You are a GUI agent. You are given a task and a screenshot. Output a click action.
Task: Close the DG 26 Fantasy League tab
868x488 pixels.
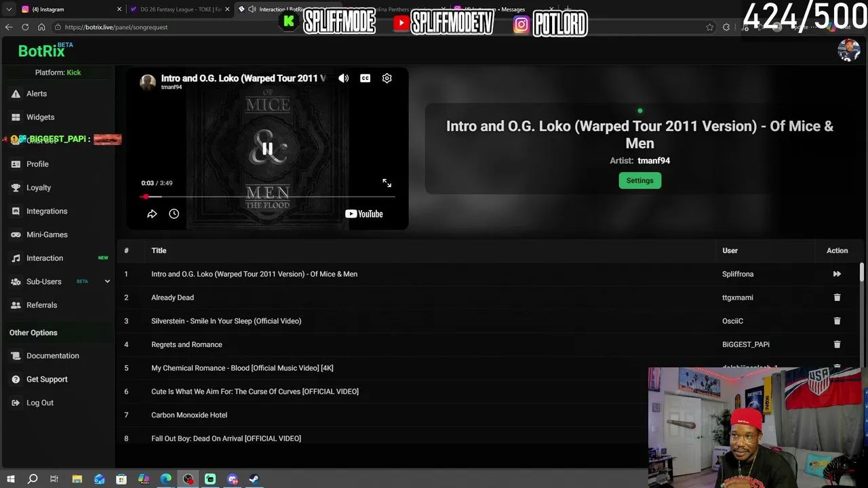pos(227,9)
